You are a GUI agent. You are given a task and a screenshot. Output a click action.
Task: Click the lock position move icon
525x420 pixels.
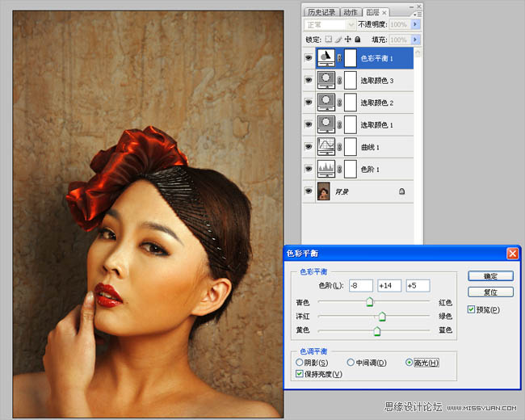(x=348, y=39)
